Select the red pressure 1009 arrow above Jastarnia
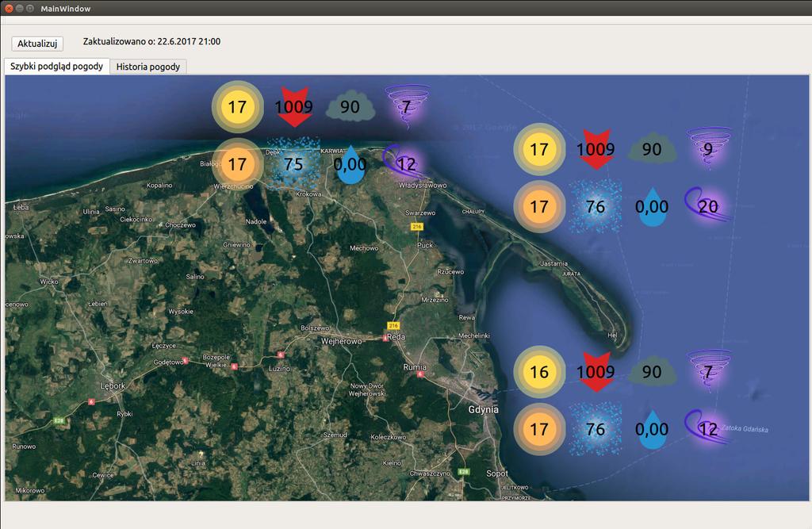The height and width of the screenshot is (529, 812). (x=596, y=149)
